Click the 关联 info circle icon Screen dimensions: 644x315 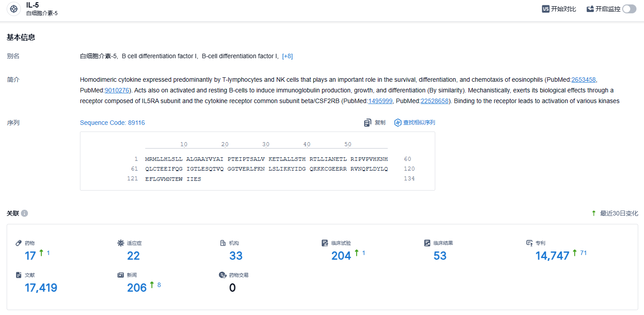[x=24, y=213]
